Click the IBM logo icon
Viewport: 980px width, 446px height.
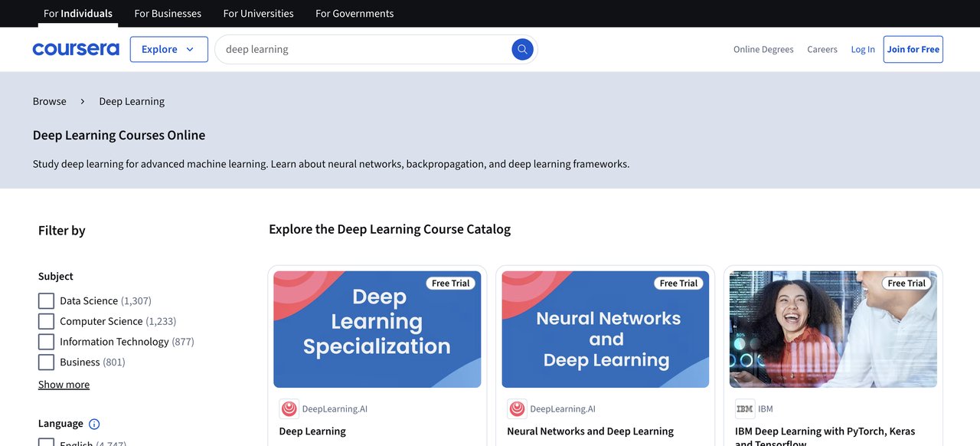(745, 408)
